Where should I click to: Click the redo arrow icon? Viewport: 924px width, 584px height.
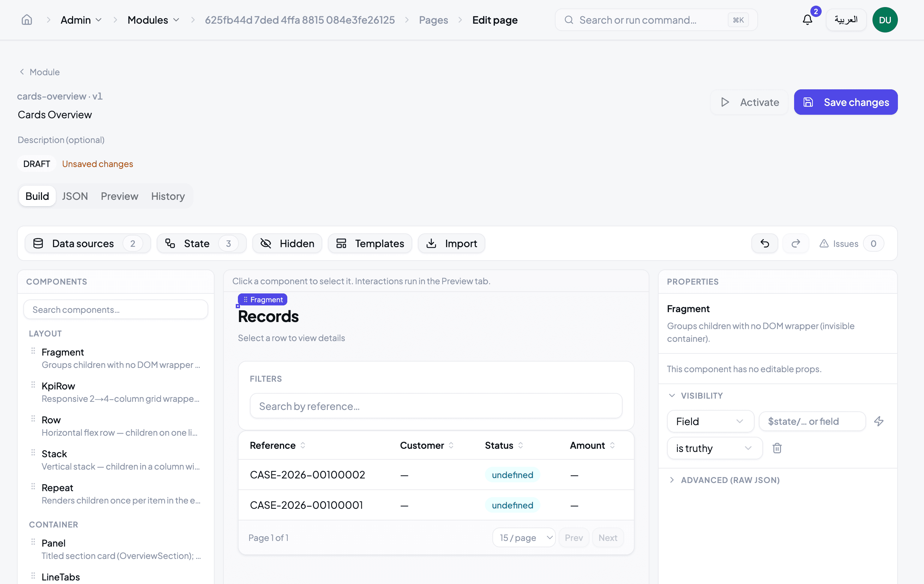point(795,243)
